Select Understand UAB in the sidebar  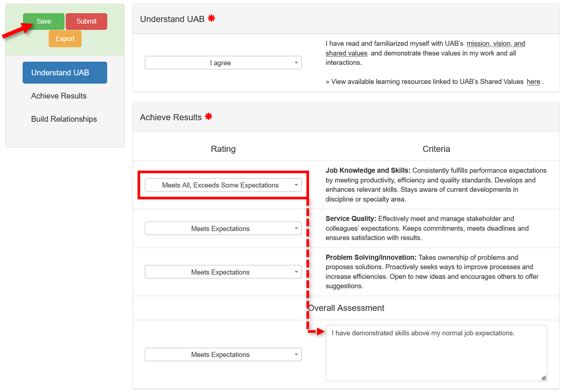click(x=65, y=72)
